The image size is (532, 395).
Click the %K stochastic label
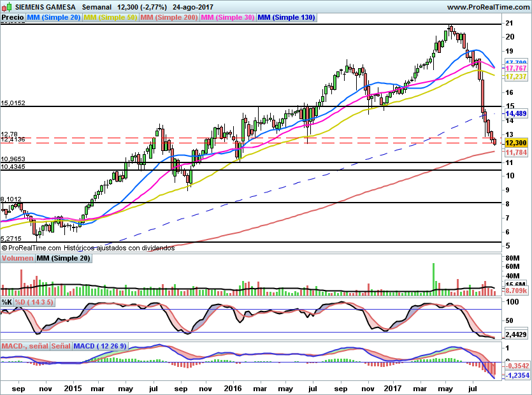pyautogui.click(x=7, y=302)
